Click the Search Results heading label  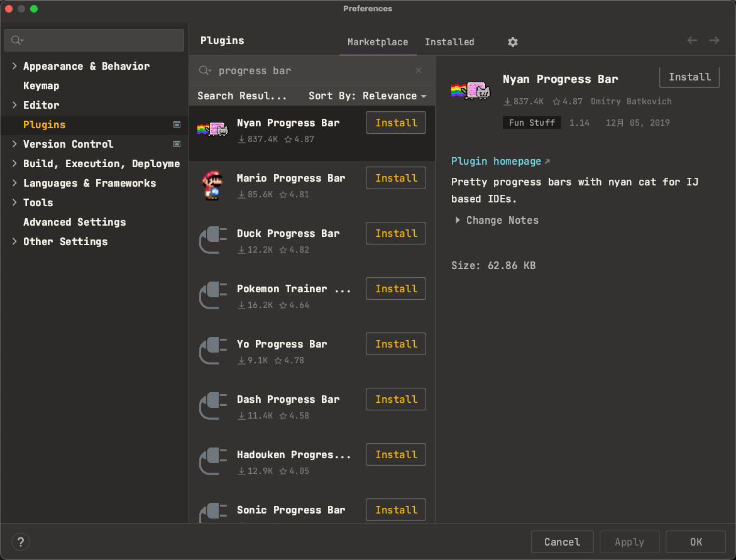[242, 96]
